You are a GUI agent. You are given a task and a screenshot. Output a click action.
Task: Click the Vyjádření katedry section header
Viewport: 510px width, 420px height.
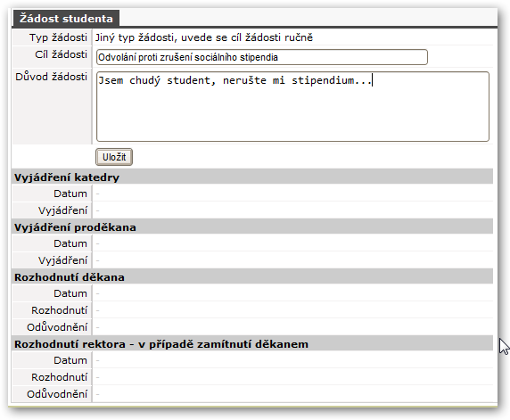click(x=252, y=177)
